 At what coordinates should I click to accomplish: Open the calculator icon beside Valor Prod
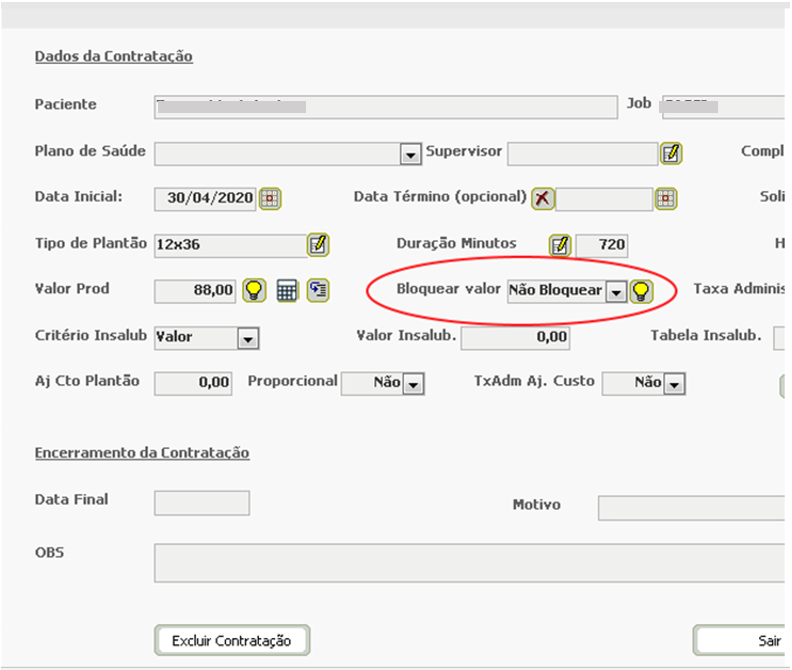point(287,291)
